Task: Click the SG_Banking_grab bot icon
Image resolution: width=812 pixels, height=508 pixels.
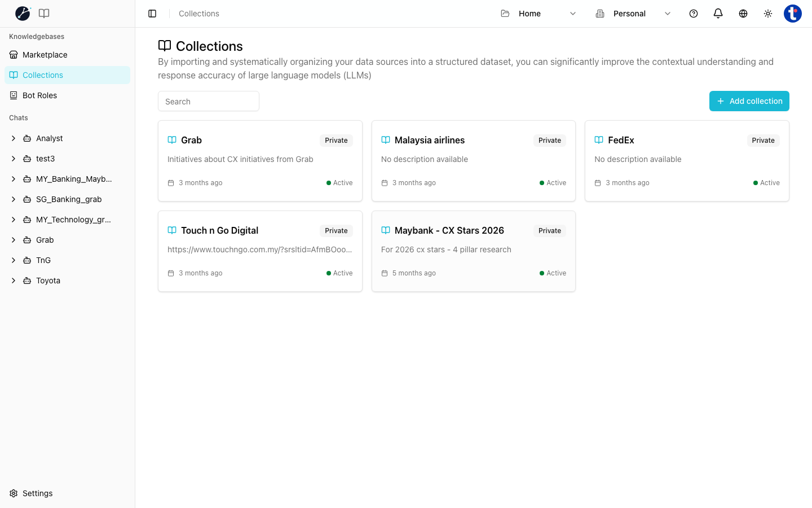Action: 27,199
